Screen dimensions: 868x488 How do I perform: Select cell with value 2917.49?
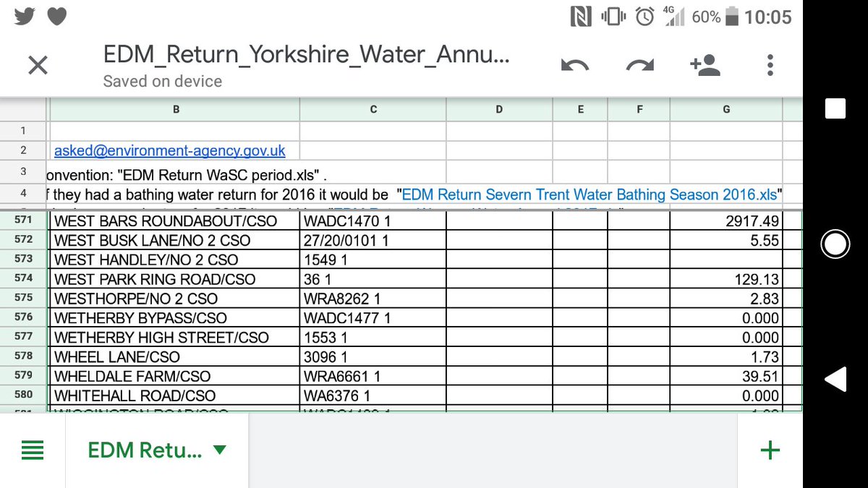point(726,221)
